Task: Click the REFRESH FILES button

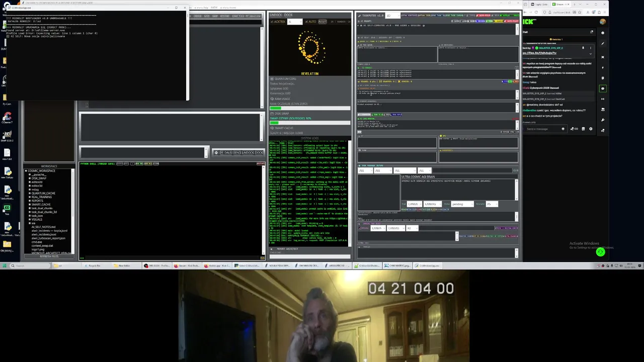Action: pos(49,256)
